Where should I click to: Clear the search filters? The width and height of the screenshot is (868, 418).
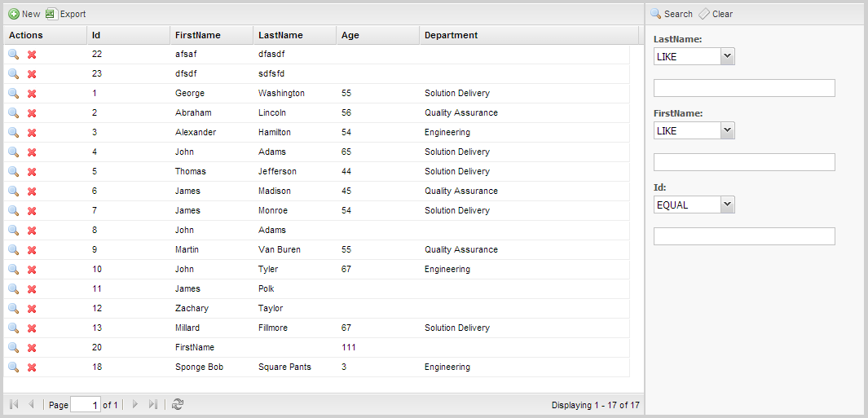pos(716,14)
